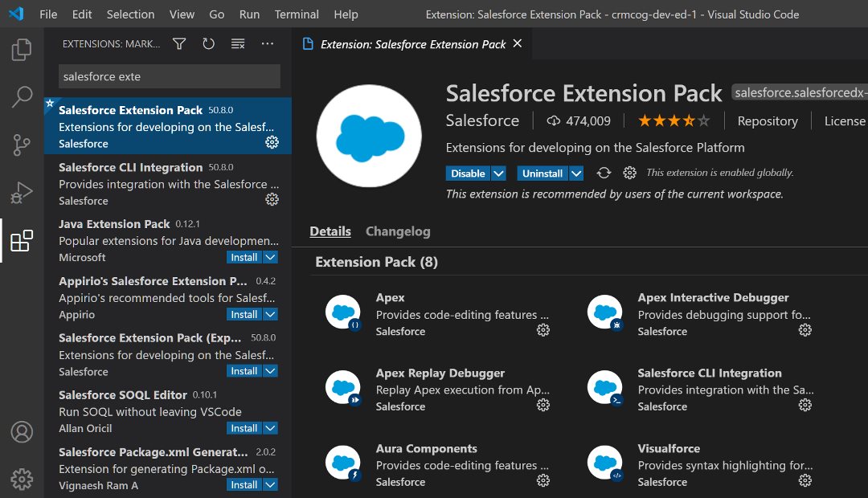Screen dimensions: 868x498
Task: Click the sync icon next to Uninstall
Action: [x=604, y=173]
